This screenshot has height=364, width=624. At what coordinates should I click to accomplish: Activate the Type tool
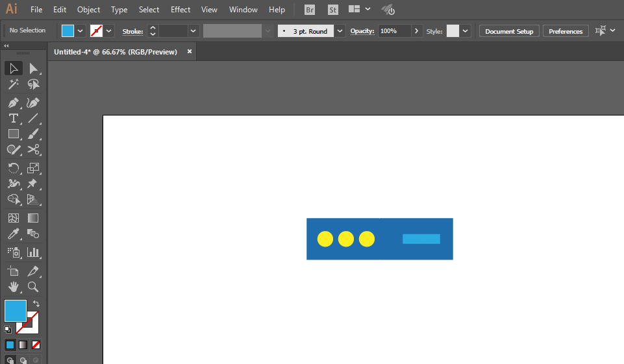coord(13,118)
